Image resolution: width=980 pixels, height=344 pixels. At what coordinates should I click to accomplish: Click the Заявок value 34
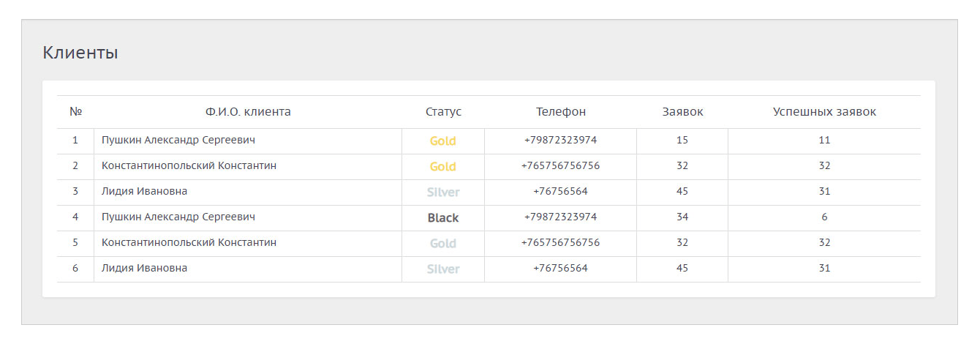(682, 217)
